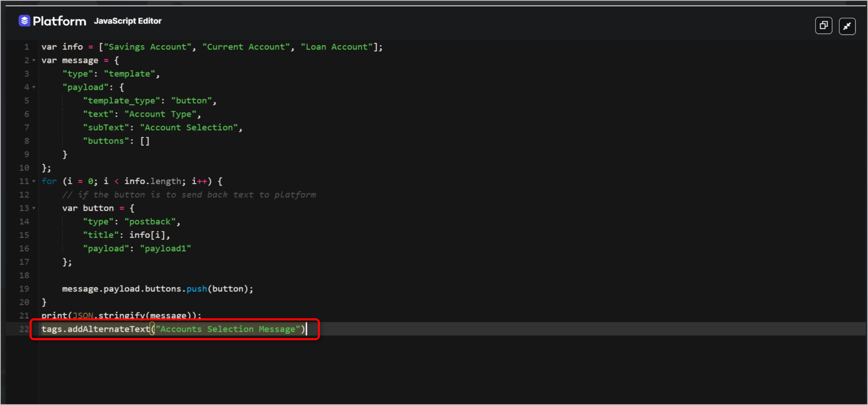Select the string "Accounts Selection Message"
The width and height of the screenshot is (868, 405).
tap(230, 329)
